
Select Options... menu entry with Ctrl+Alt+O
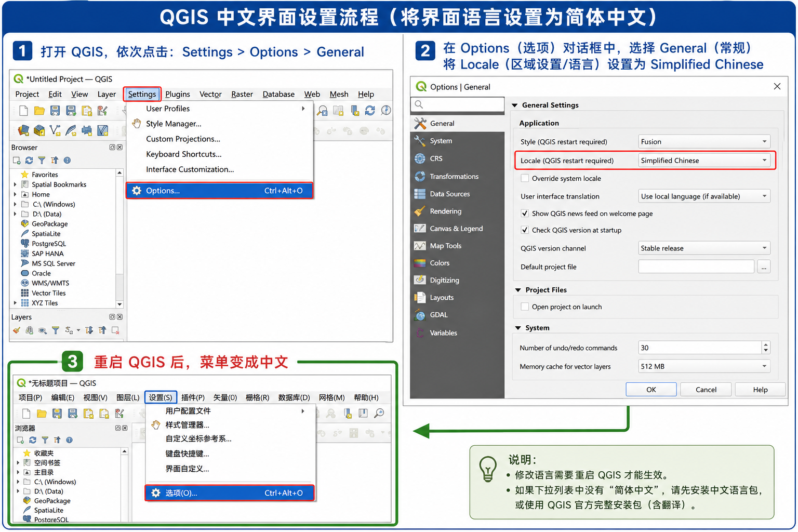219,191
